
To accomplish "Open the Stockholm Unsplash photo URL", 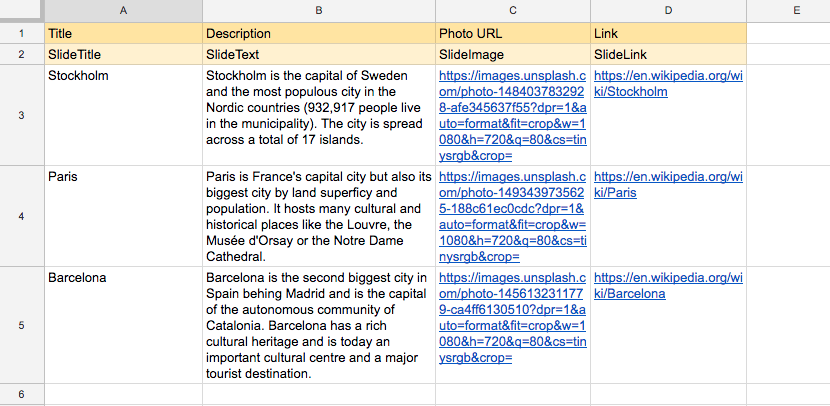I will tap(512, 115).
